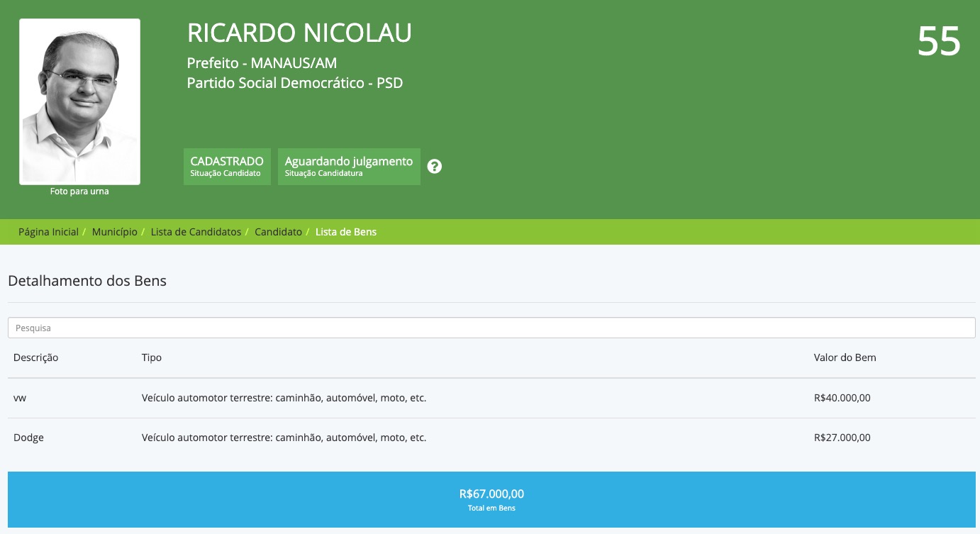
Task: Return to the Candidato breadcrumb page
Action: (x=278, y=232)
